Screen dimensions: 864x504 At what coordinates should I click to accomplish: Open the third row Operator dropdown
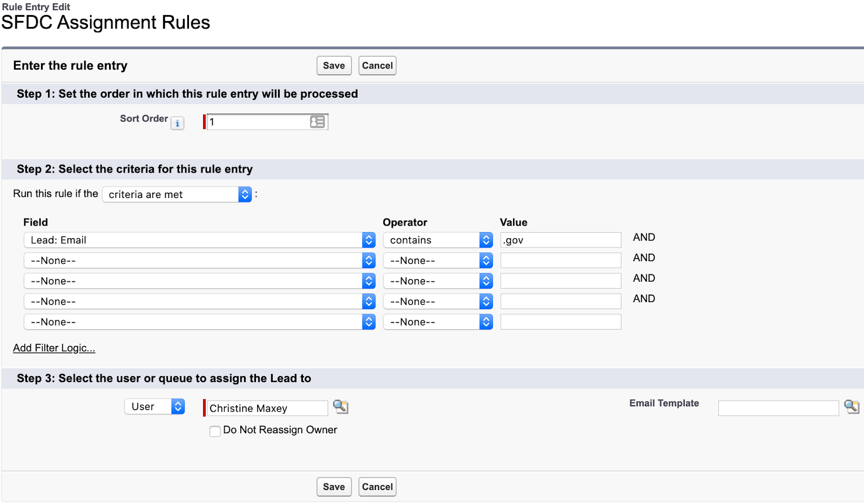pyautogui.click(x=438, y=281)
